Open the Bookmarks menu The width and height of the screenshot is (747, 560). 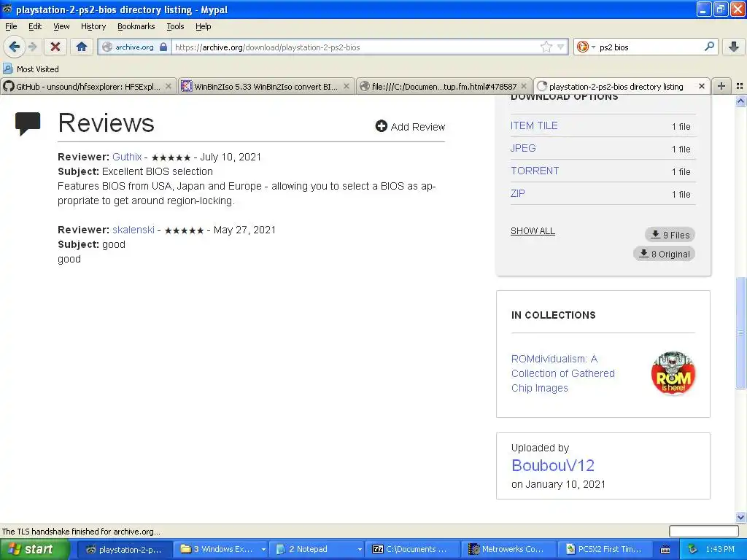[x=136, y=26]
